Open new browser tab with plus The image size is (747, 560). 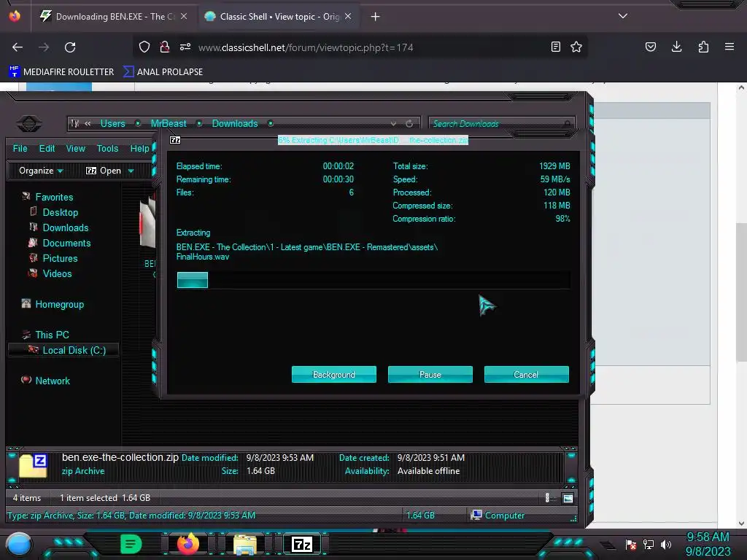pos(376,17)
